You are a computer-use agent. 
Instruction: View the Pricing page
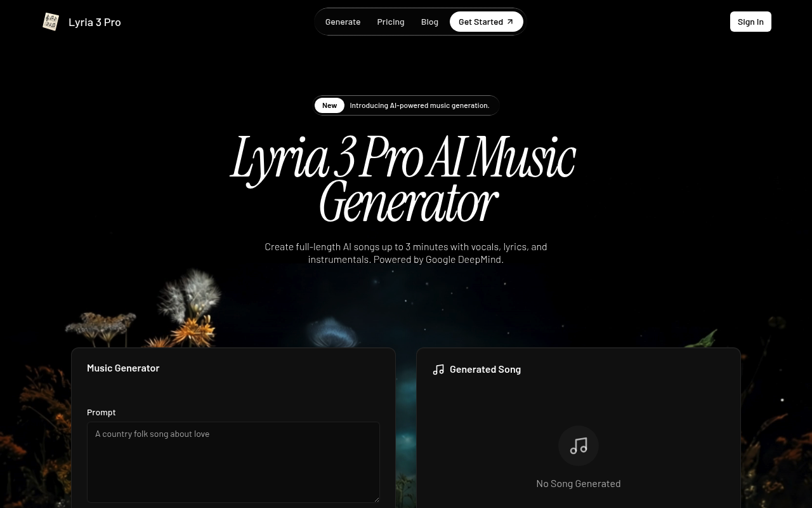tap(390, 21)
